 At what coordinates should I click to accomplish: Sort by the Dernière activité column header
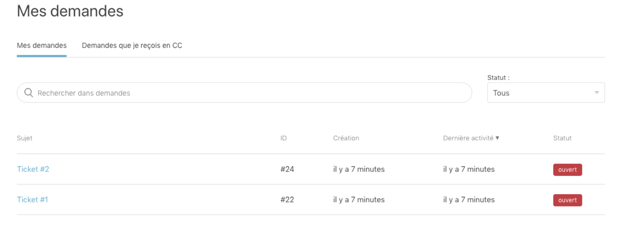click(x=468, y=138)
